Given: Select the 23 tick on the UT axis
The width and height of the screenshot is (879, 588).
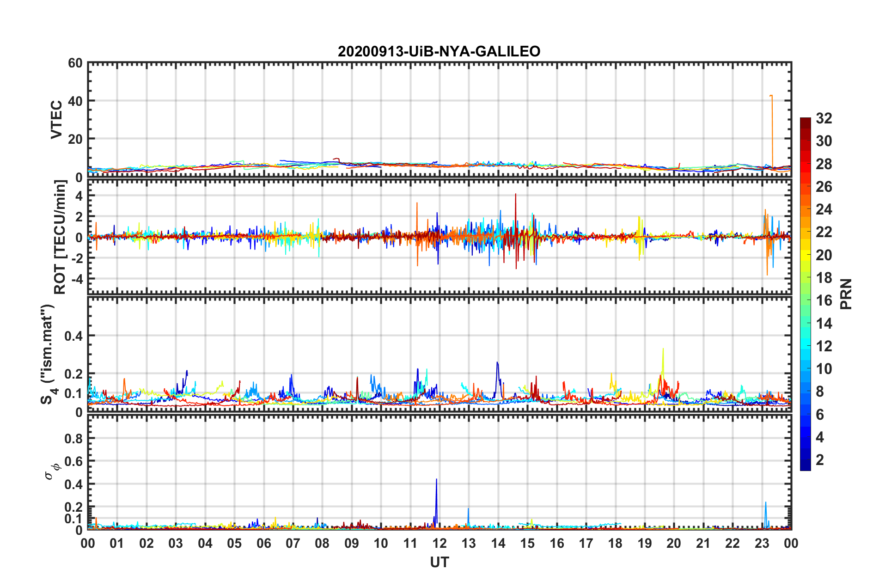Looking at the screenshot, I should pos(762,543).
